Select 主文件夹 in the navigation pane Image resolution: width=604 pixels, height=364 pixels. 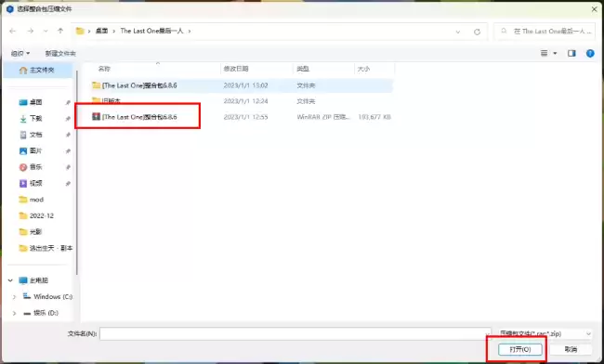click(x=37, y=70)
